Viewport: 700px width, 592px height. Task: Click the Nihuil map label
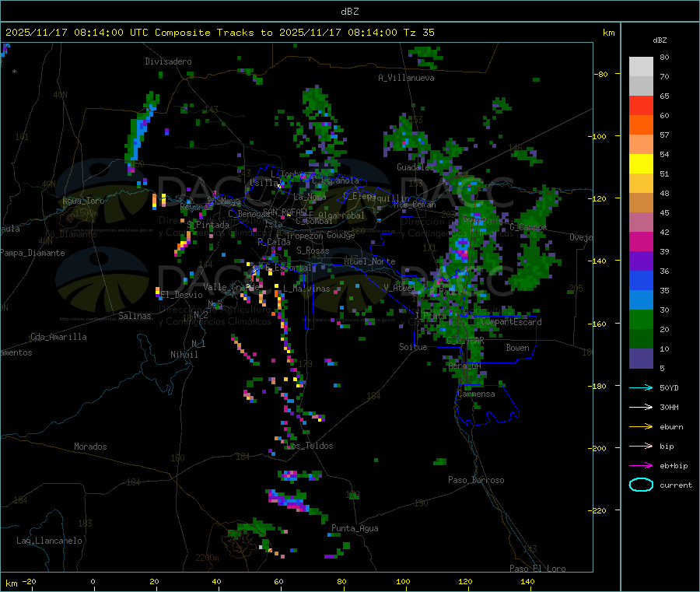(184, 355)
